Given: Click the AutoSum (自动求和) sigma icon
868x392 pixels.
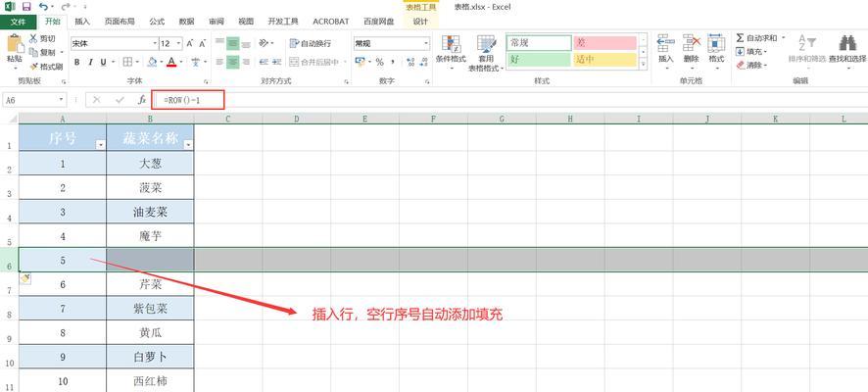Looking at the screenshot, I should coord(740,38).
